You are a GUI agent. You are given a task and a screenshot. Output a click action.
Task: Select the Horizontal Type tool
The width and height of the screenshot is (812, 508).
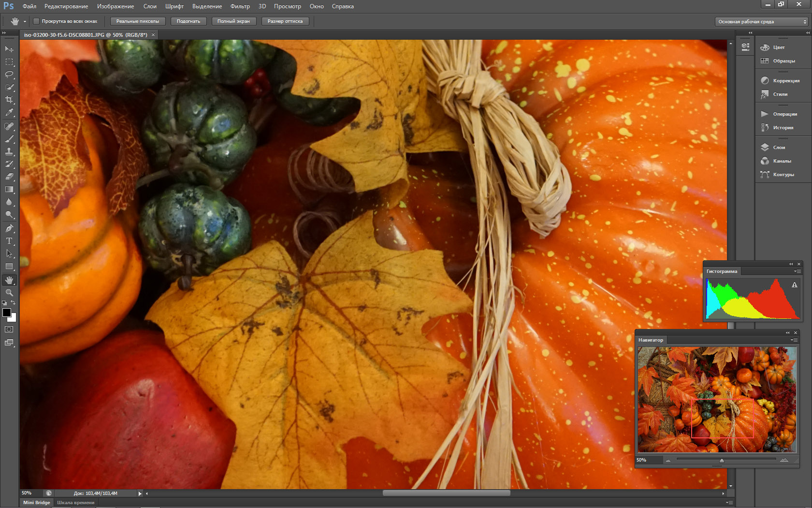9,241
